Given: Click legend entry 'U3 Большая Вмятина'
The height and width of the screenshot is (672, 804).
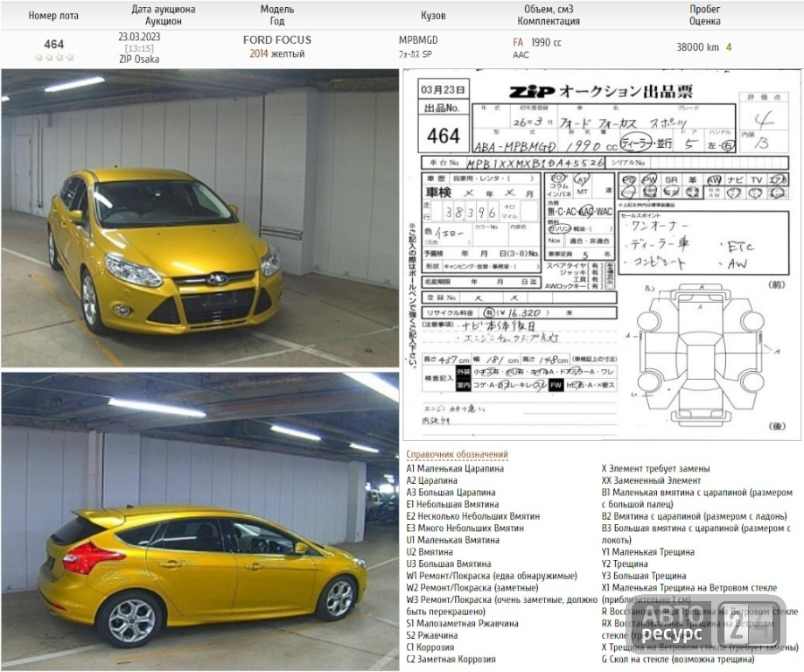Looking at the screenshot, I should click(x=449, y=563).
